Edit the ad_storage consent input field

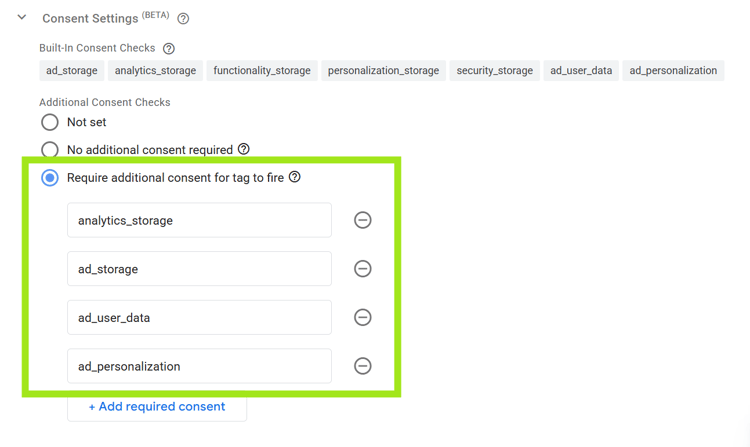199,269
